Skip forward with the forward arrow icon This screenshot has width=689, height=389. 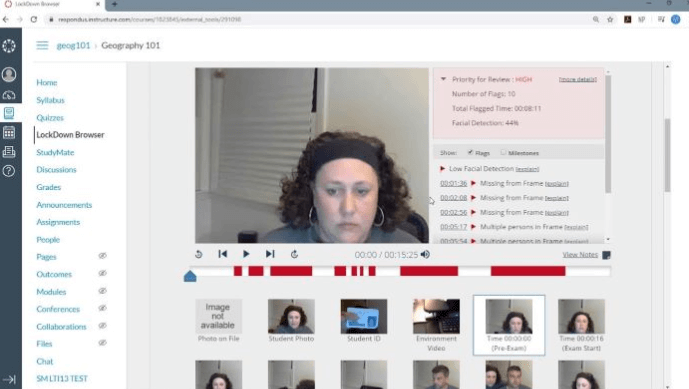click(x=294, y=254)
